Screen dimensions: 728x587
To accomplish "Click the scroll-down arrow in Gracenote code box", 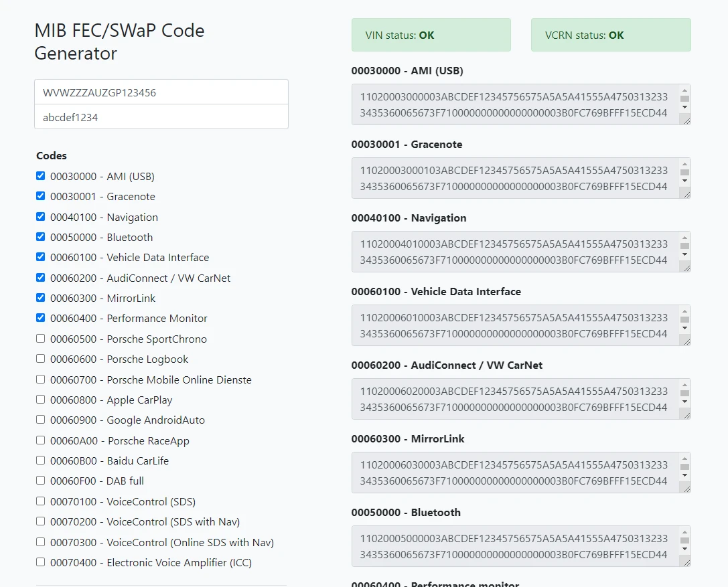I will point(684,180).
